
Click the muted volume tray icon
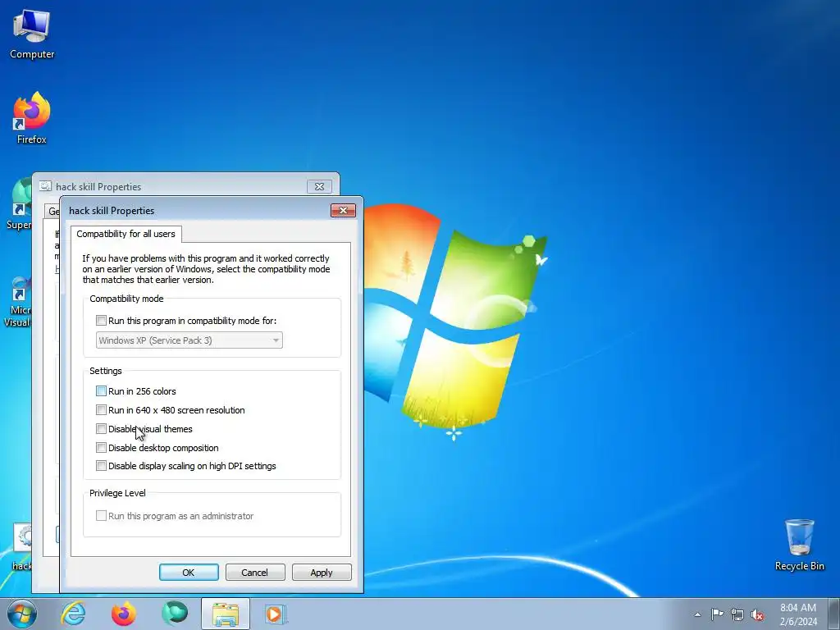pos(757,614)
